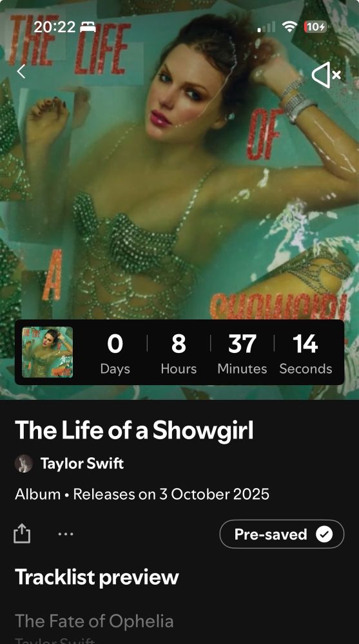Tap the checkmark inside the Pre-saved button
This screenshot has width=359, height=644.
pyautogui.click(x=324, y=534)
